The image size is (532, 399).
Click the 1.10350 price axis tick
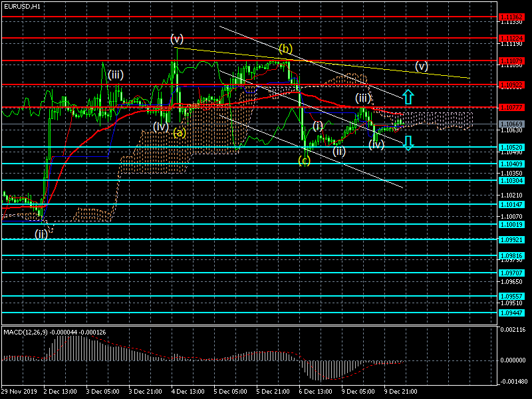tap(511, 174)
